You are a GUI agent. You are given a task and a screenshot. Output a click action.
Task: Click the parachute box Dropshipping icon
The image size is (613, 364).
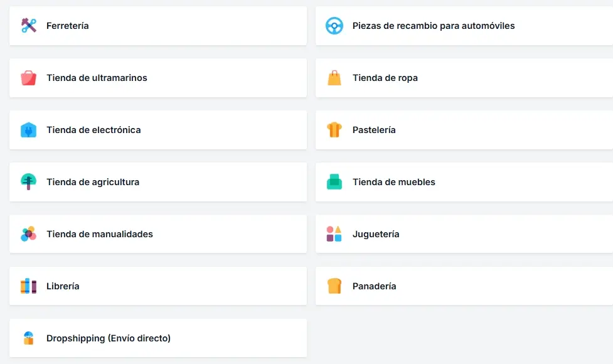28,338
